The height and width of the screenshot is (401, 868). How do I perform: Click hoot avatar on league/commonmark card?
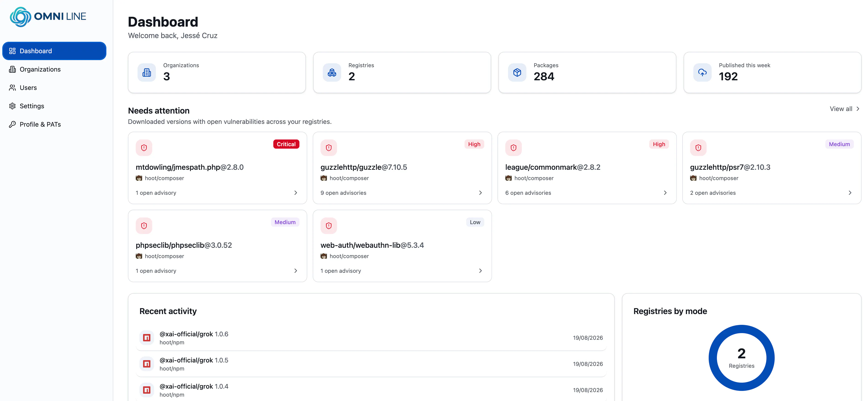click(x=509, y=178)
